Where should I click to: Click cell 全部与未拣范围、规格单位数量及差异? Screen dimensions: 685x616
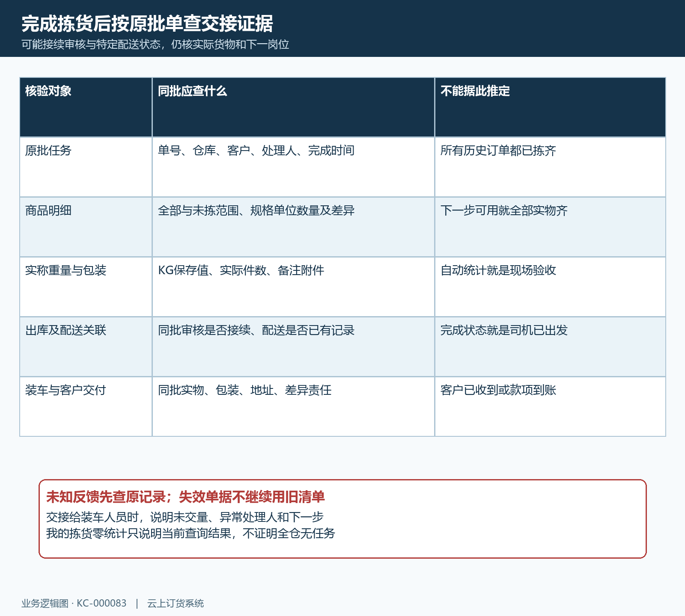pyautogui.click(x=293, y=227)
